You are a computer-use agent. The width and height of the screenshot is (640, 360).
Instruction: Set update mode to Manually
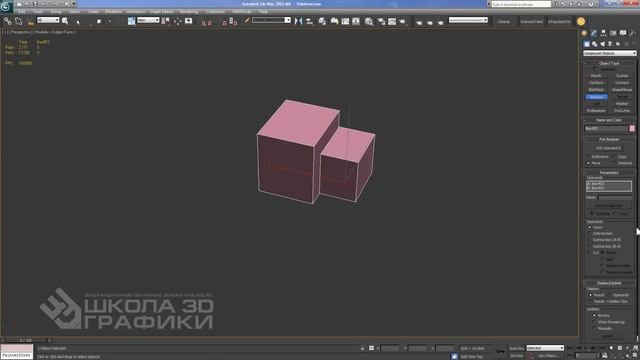click(x=594, y=329)
